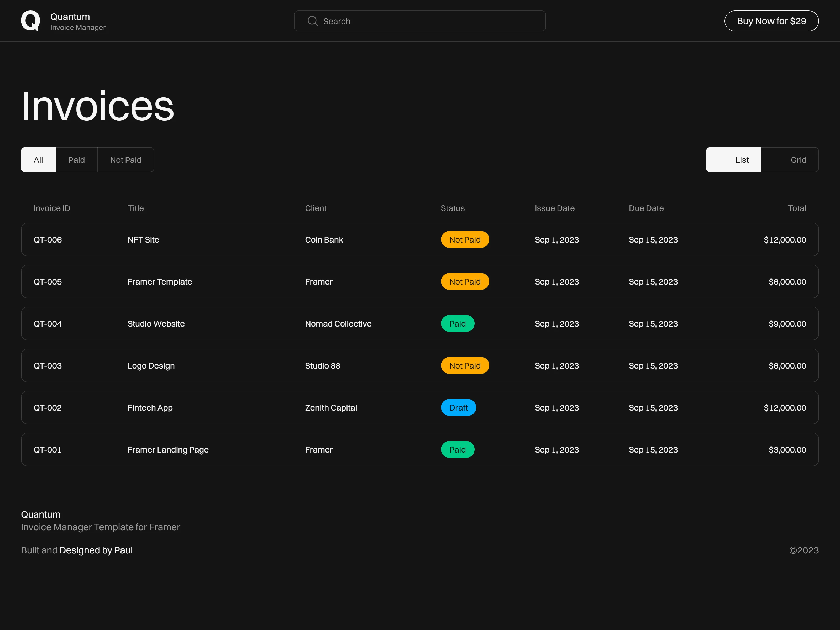Click the Title column header

(x=135, y=208)
